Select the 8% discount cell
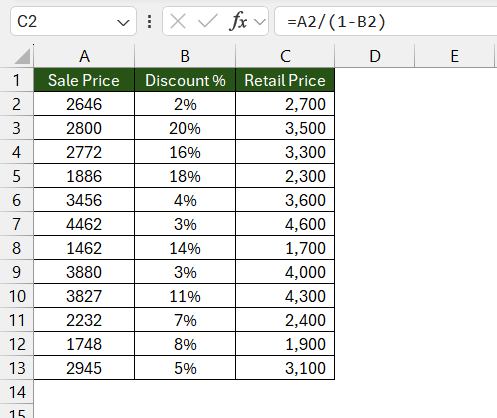497x418 pixels. (185, 344)
